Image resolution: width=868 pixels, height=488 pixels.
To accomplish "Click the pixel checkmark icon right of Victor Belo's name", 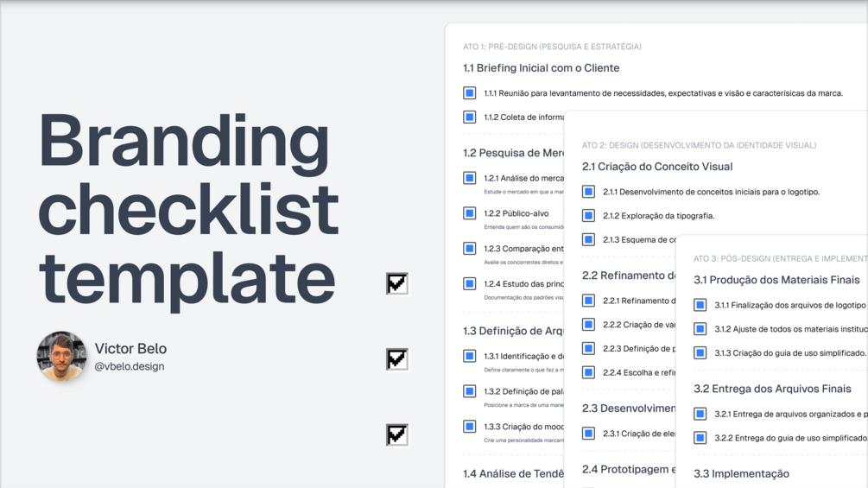I will [396, 358].
